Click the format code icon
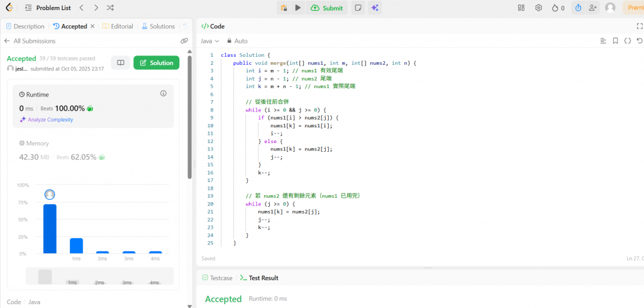The image size is (644, 308). (x=603, y=41)
